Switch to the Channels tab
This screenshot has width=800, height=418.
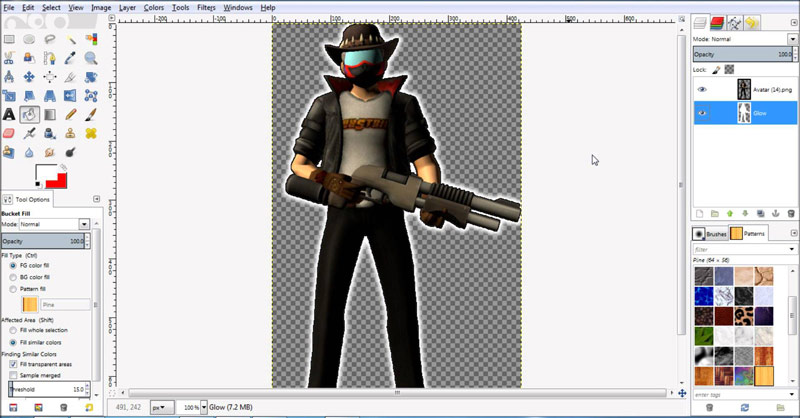coord(717,22)
